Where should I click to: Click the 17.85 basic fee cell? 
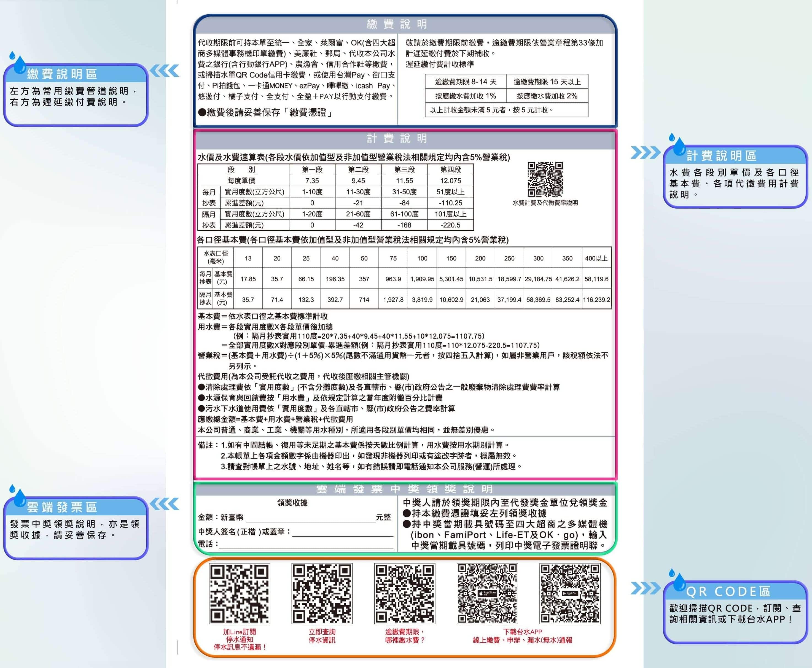pyautogui.click(x=248, y=279)
